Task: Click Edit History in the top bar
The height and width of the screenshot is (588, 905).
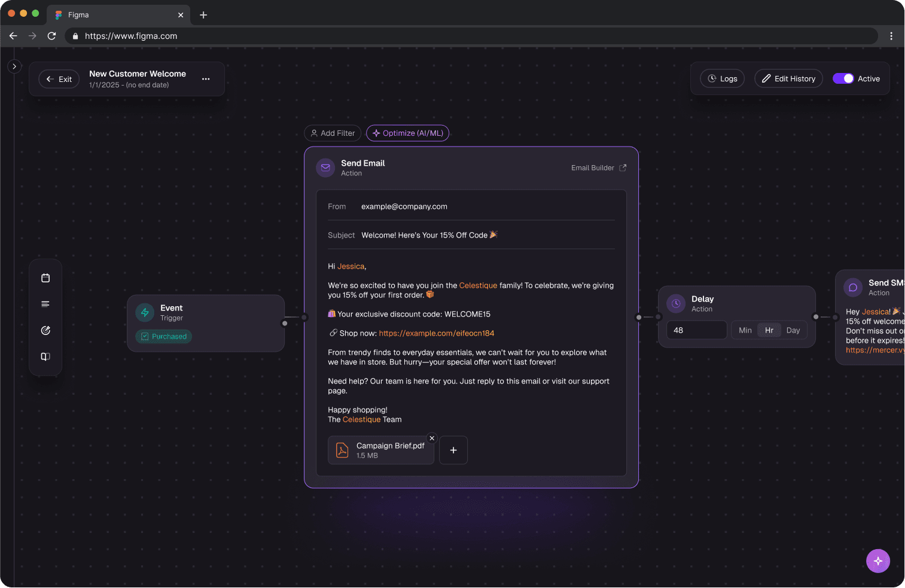Action: 788,78
